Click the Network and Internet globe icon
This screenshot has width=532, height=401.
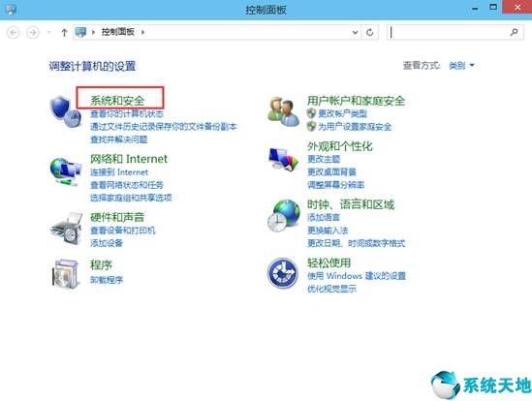click(66, 172)
